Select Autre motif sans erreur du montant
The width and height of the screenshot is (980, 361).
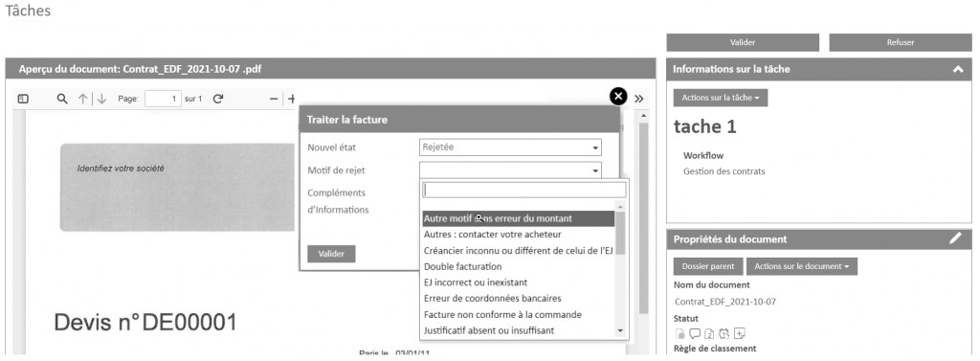coord(518,219)
